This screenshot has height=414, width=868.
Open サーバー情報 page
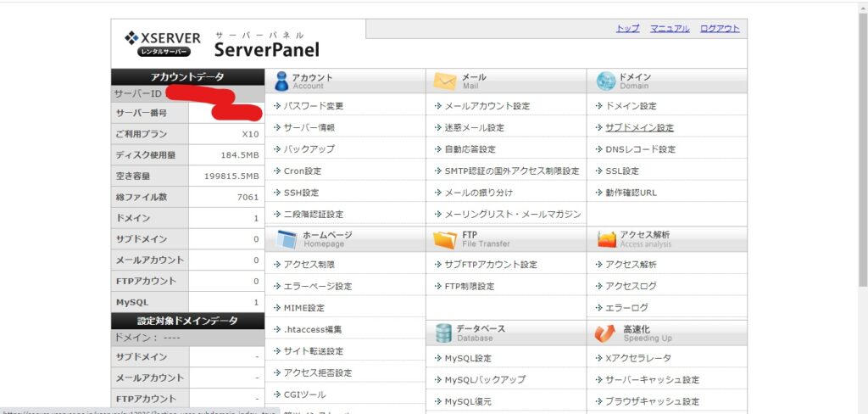coord(309,127)
